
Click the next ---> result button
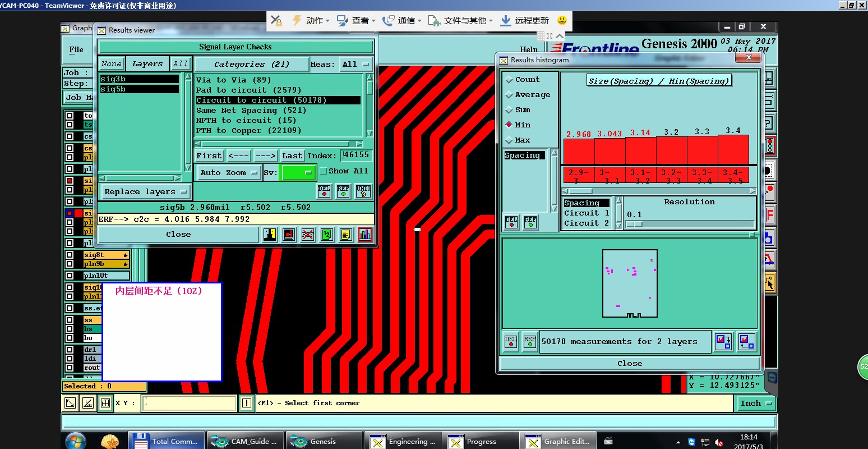click(x=265, y=155)
